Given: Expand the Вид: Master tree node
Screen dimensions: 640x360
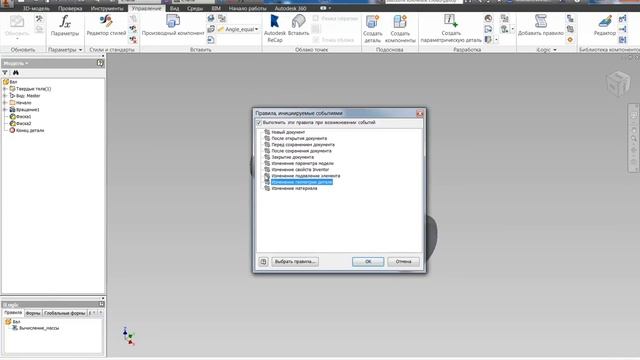Looking at the screenshot, I should click(x=5, y=96).
